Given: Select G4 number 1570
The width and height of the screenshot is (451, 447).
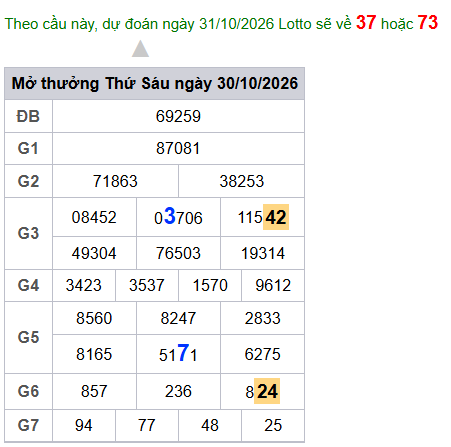Looking at the screenshot, I should tap(210, 285).
